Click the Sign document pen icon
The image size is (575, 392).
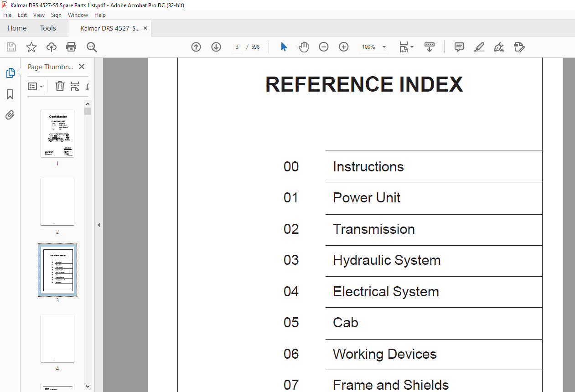499,47
